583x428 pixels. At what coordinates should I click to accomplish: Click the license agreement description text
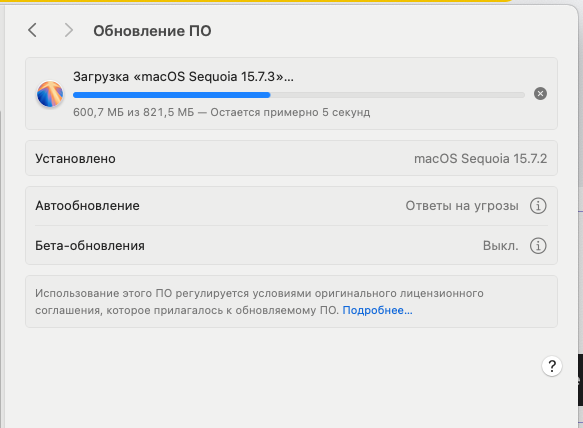[x=259, y=302]
